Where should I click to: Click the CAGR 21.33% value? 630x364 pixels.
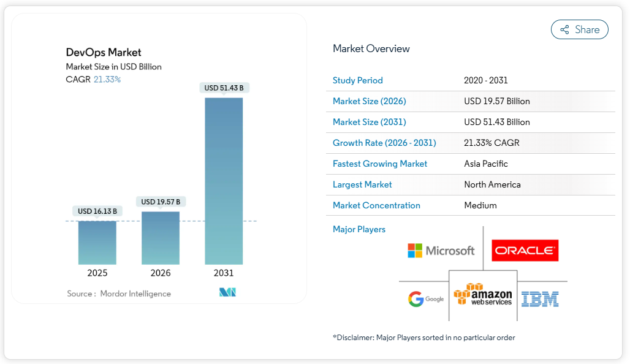[x=107, y=79]
